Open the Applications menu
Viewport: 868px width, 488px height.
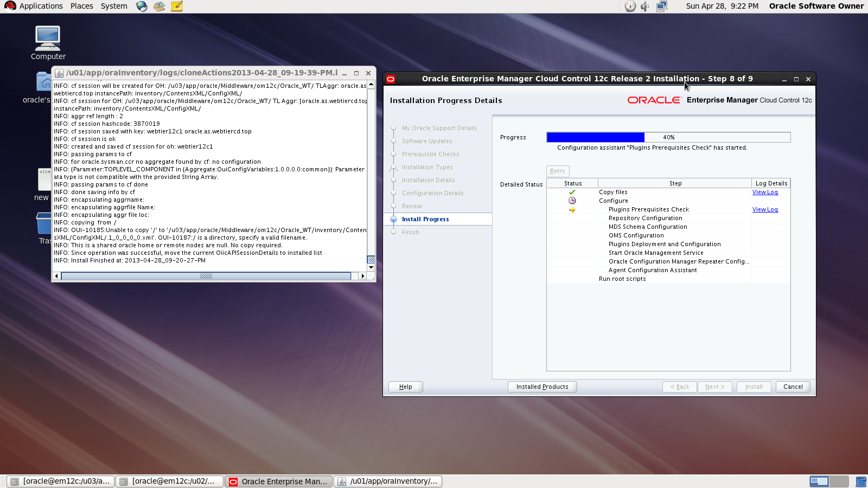[34, 7]
